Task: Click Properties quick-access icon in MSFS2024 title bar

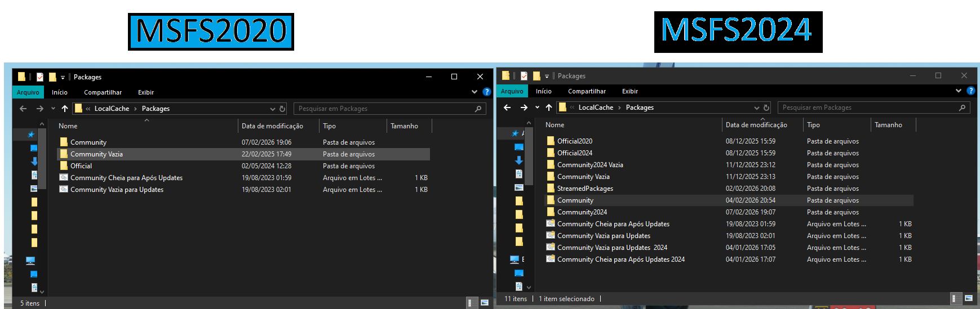Action: tap(524, 76)
